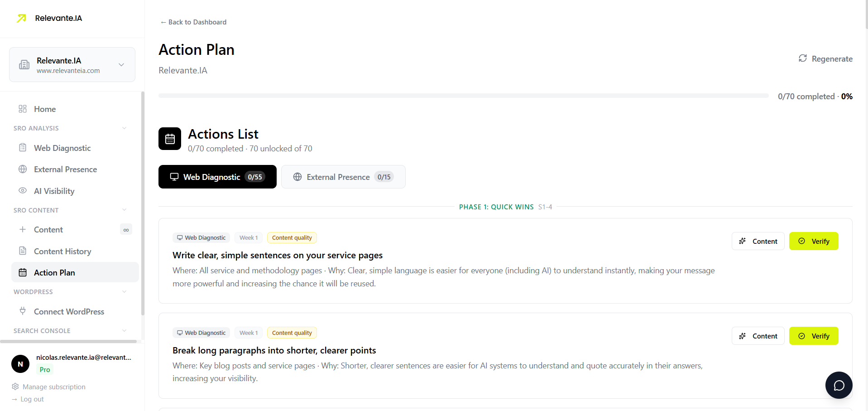Click the infinity badge next to Content

point(126,229)
